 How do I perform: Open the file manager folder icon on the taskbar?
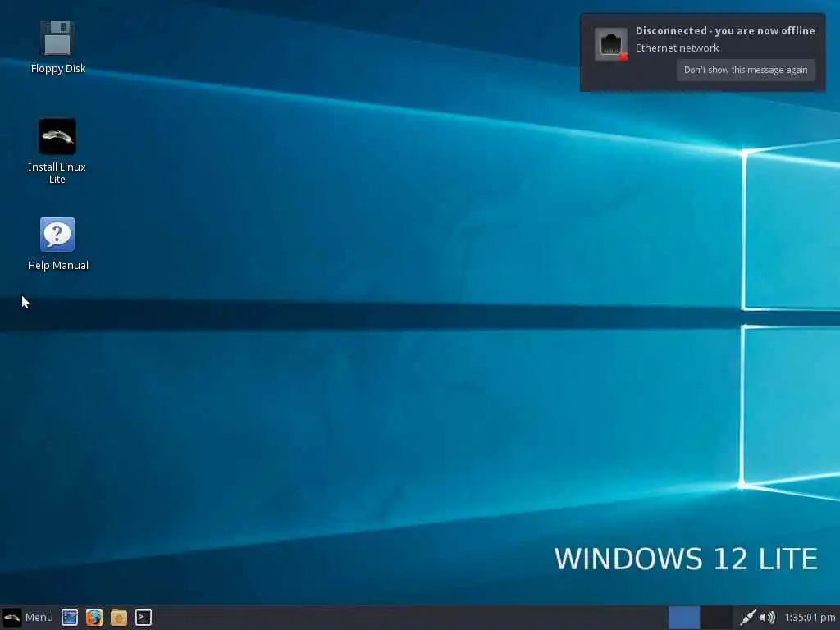(x=119, y=618)
